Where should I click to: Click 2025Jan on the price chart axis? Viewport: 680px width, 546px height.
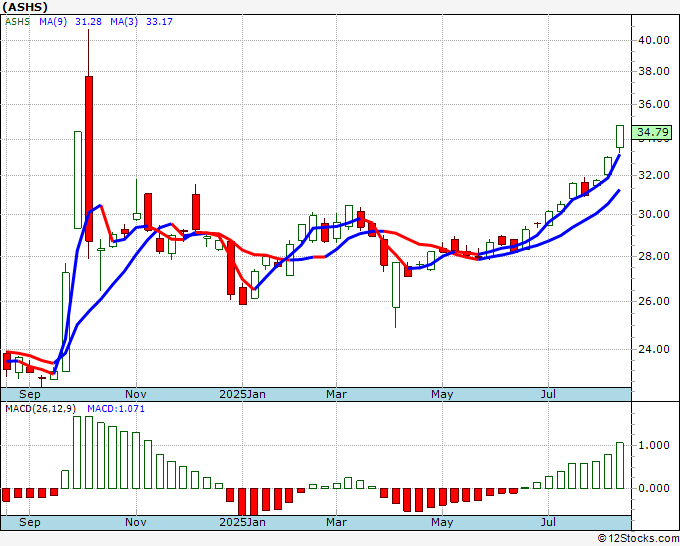tap(242, 394)
